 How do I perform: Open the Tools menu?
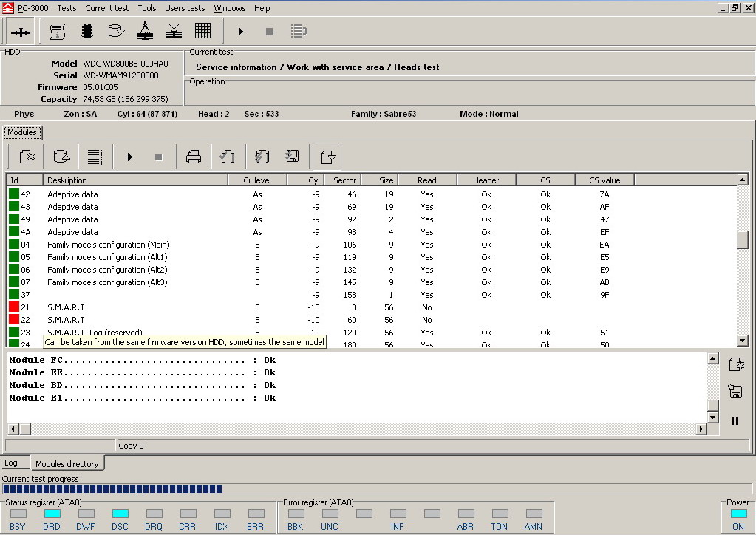coord(146,8)
